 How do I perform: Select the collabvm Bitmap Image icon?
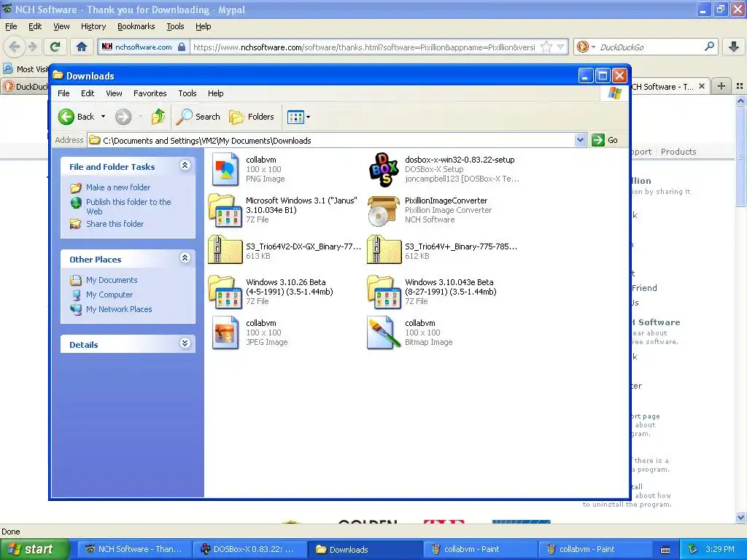click(x=384, y=332)
